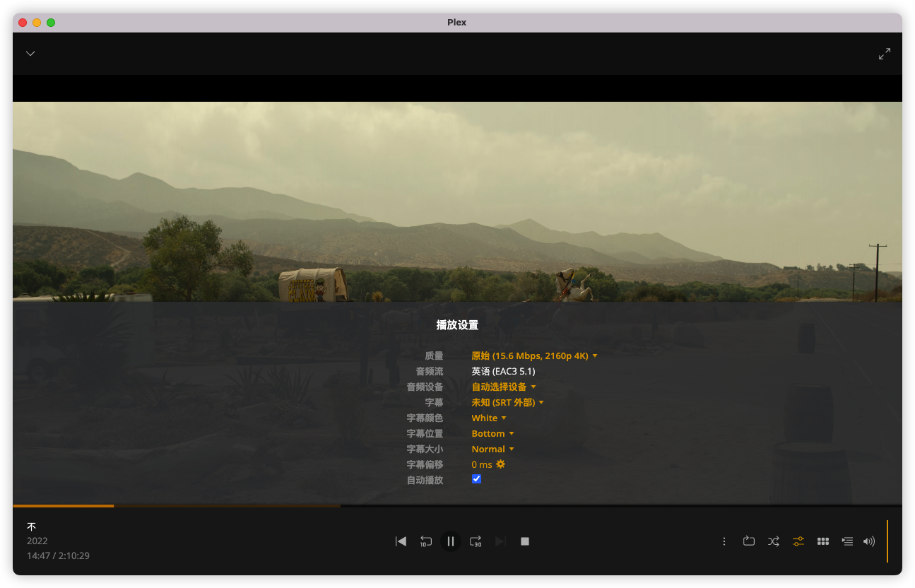Open the chapter selection grid icon

pos(823,541)
